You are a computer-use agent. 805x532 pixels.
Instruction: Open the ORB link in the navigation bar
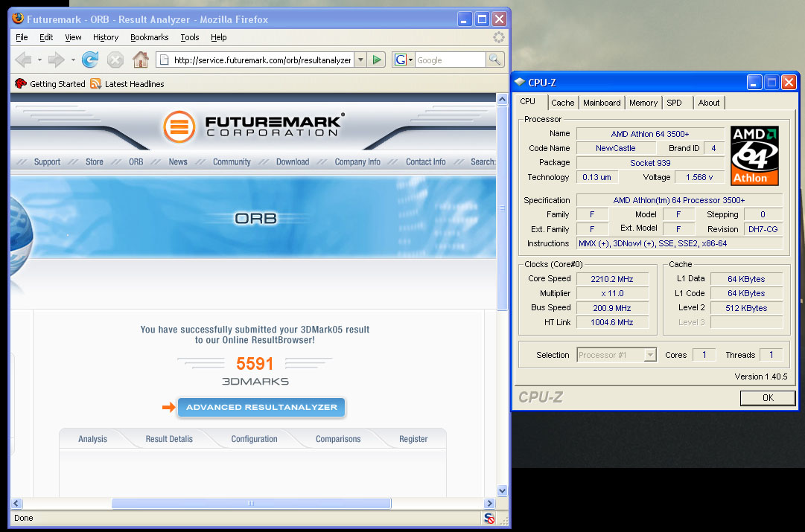[136, 162]
